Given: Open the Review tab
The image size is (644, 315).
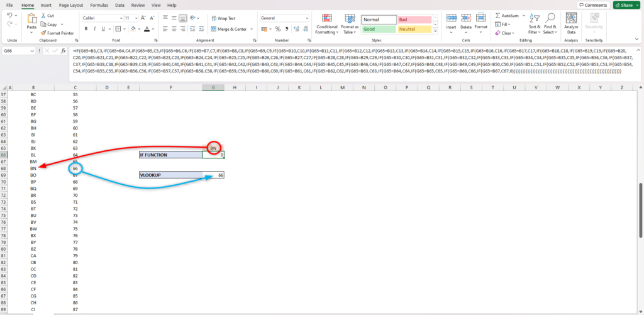Looking at the screenshot, I should [138, 5].
